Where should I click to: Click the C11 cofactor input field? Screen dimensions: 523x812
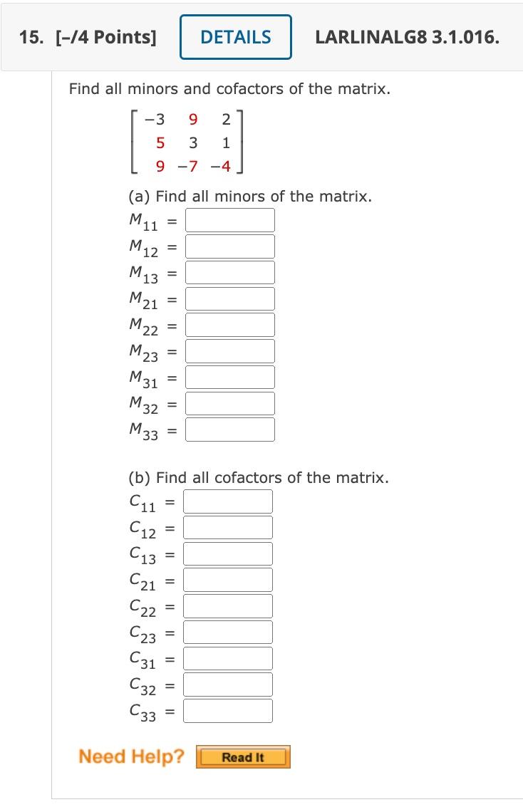227,501
